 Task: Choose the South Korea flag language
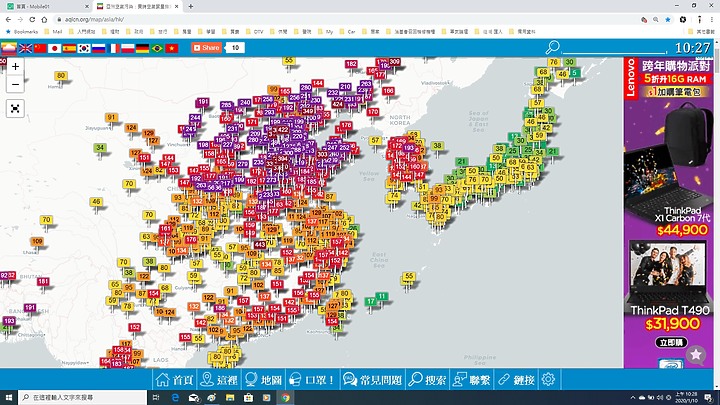coord(84,48)
